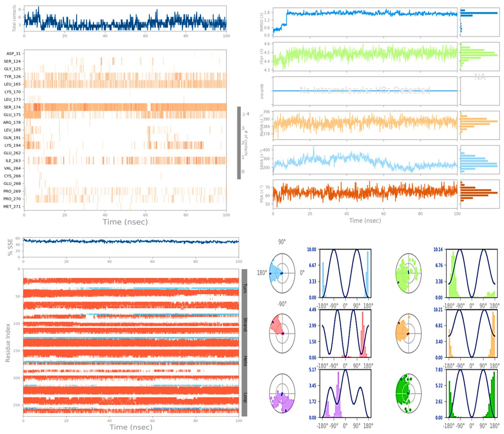This screenshot has height=434, width=504.
Task: Click the 'Total contacts' axis label
Action: click(x=14, y=19)
